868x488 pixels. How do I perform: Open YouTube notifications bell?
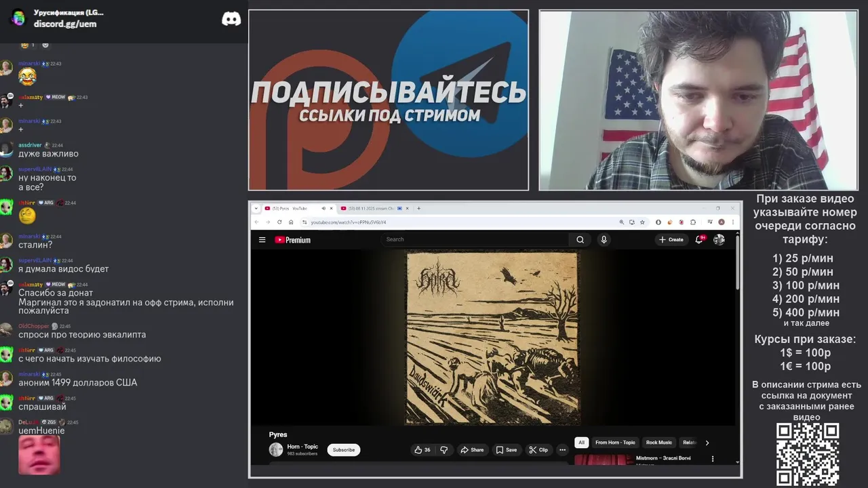(699, 239)
